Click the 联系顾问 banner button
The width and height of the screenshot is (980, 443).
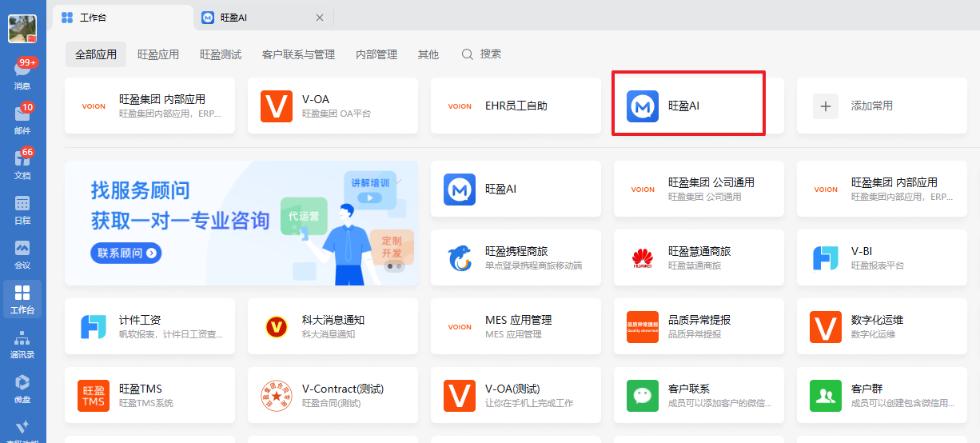[126, 253]
